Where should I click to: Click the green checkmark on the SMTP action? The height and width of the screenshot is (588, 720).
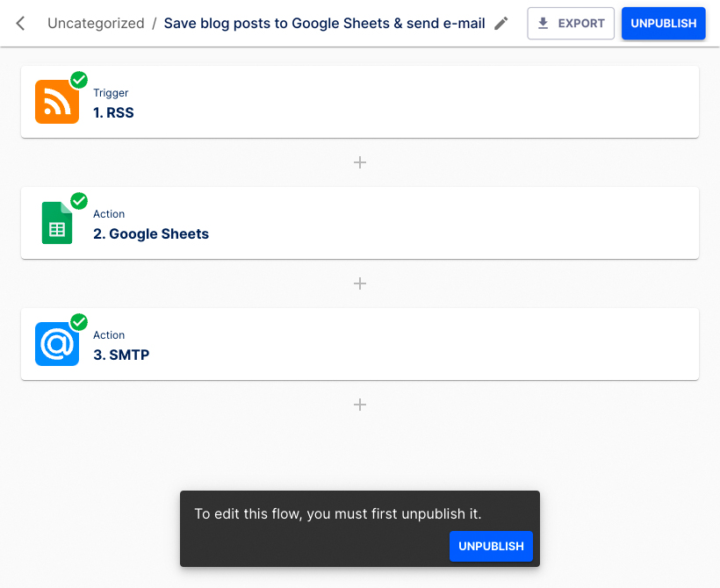pos(78,322)
